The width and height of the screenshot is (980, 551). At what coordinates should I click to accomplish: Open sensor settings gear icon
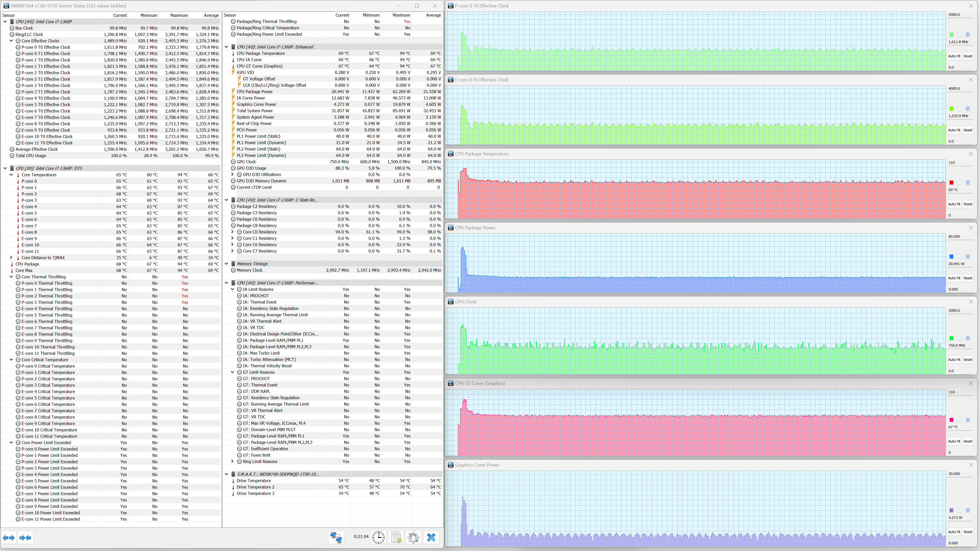point(413,537)
